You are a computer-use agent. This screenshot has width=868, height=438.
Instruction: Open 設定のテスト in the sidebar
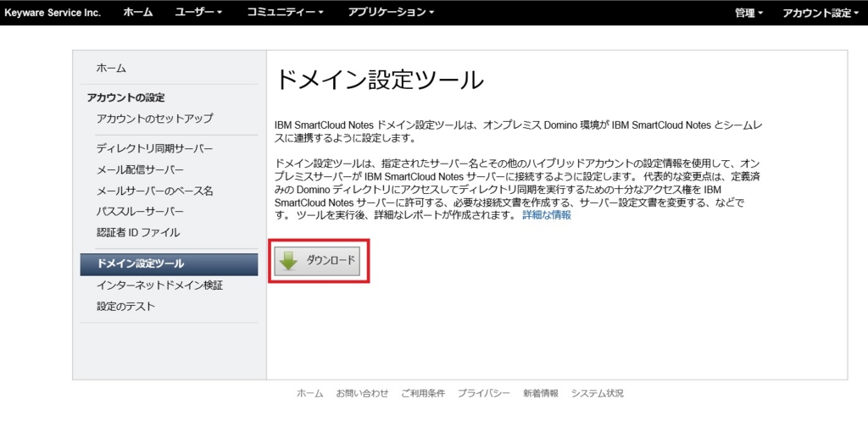point(125,307)
